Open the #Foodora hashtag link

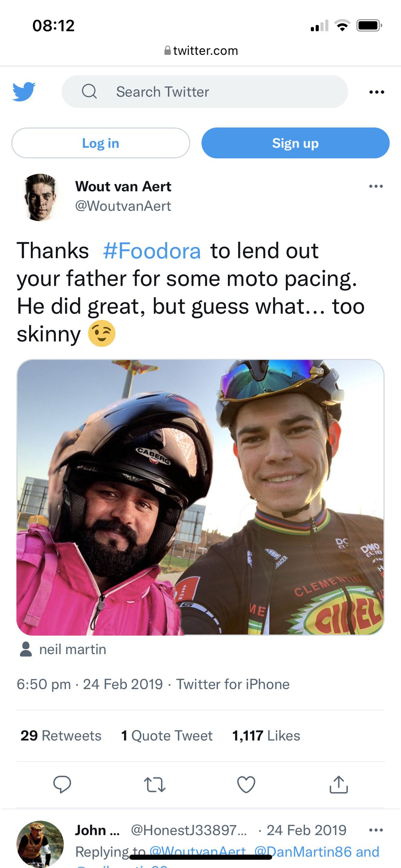(x=152, y=251)
